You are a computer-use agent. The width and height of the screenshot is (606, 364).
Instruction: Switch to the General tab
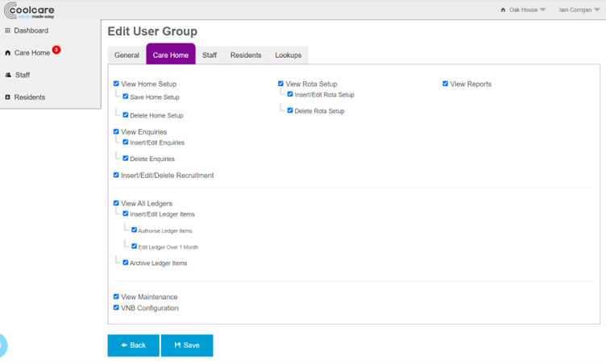127,56
